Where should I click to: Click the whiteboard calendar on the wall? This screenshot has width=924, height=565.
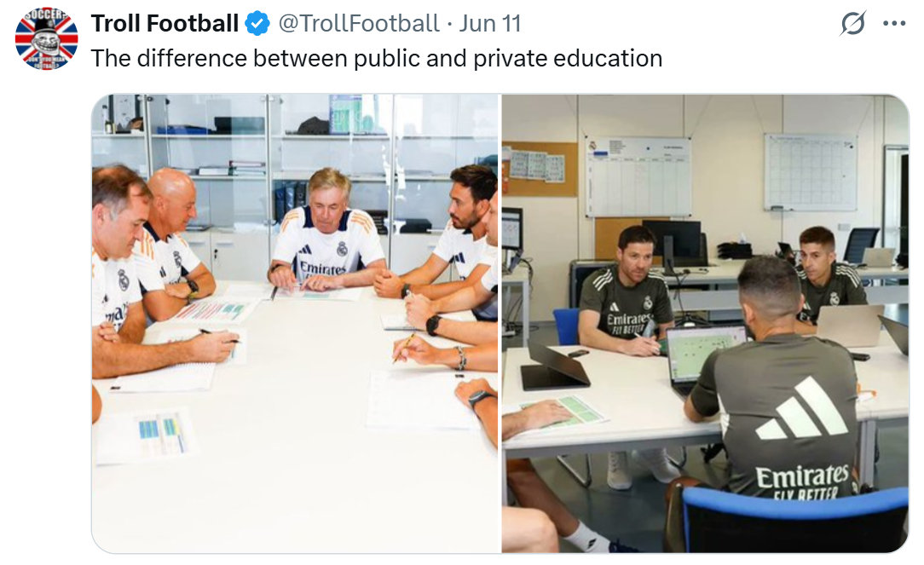(x=811, y=172)
